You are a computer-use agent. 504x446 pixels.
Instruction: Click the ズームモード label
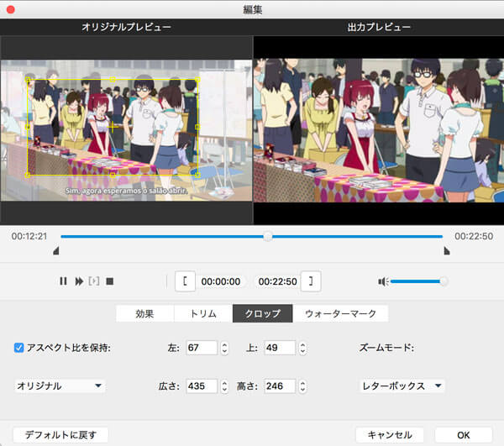coord(386,348)
